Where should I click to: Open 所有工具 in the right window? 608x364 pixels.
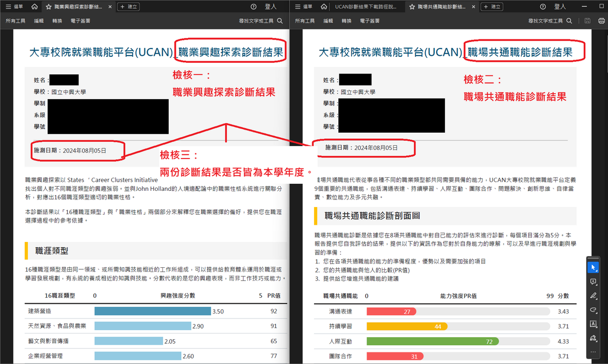305,21
